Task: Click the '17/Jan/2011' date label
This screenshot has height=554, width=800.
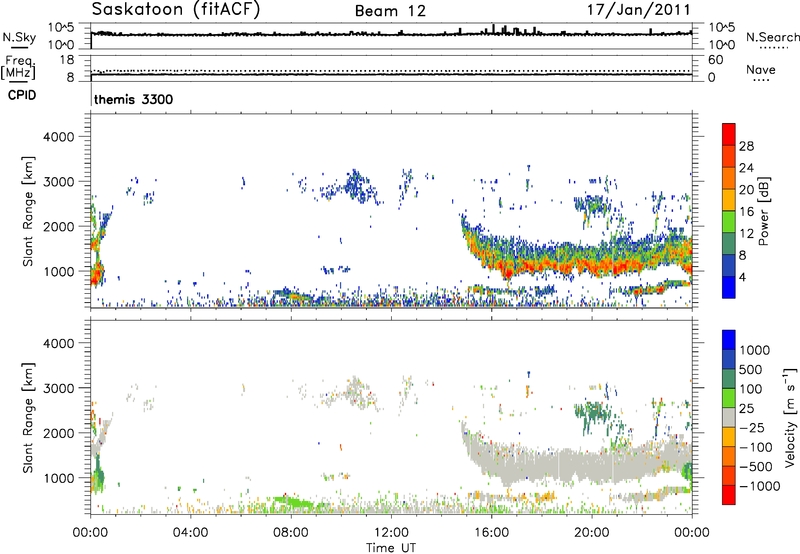Action: [x=638, y=10]
